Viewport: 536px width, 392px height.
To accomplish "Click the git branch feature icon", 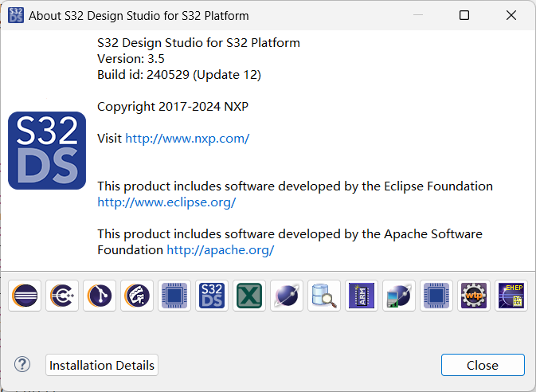I will click(x=100, y=296).
